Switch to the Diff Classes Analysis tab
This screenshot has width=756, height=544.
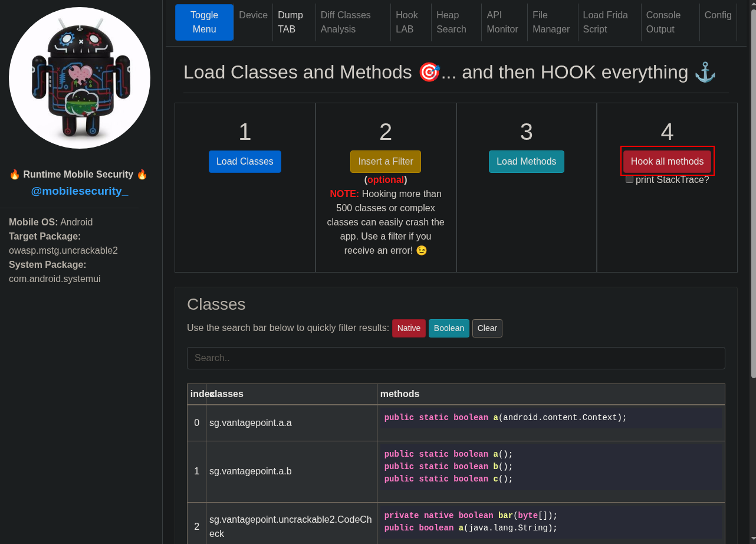point(346,22)
